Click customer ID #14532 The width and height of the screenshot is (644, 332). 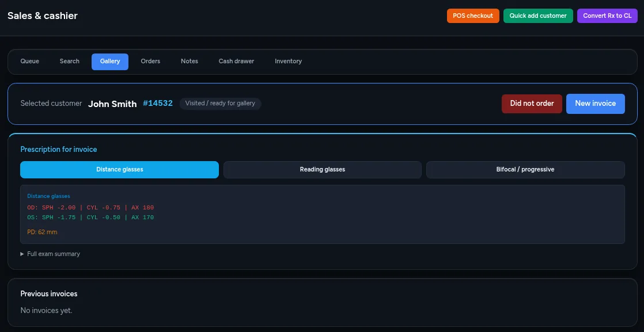[x=158, y=104]
